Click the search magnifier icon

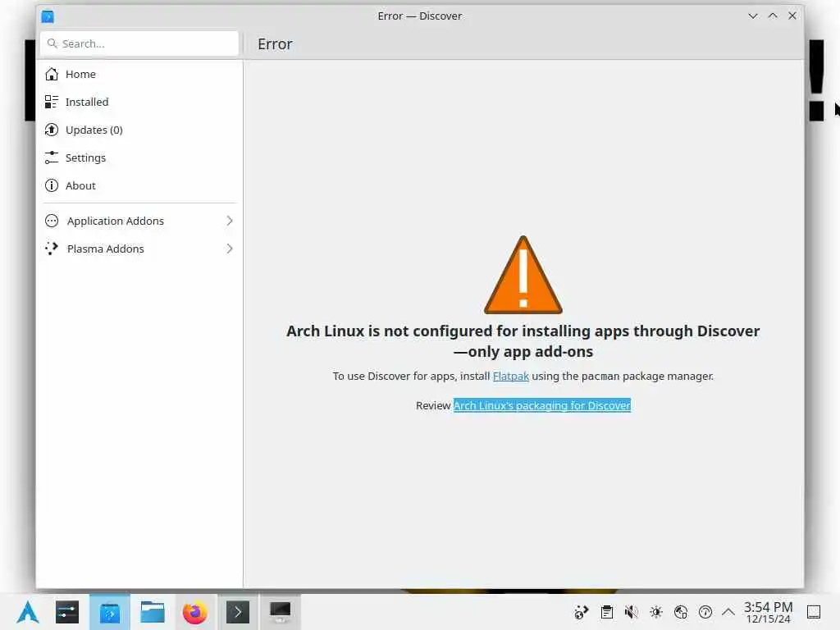(52, 43)
